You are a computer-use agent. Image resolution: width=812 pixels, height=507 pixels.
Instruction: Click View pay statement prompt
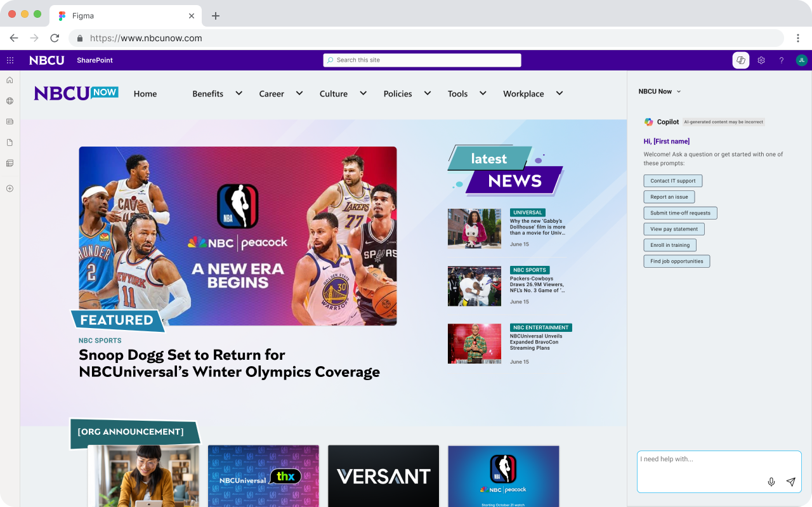coord(674,229)
